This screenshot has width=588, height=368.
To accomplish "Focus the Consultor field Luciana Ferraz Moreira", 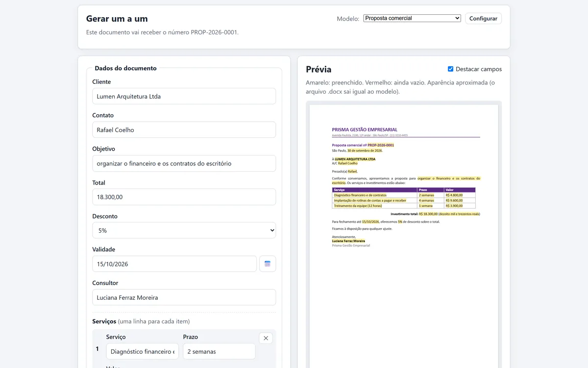I will pos(184,297).
